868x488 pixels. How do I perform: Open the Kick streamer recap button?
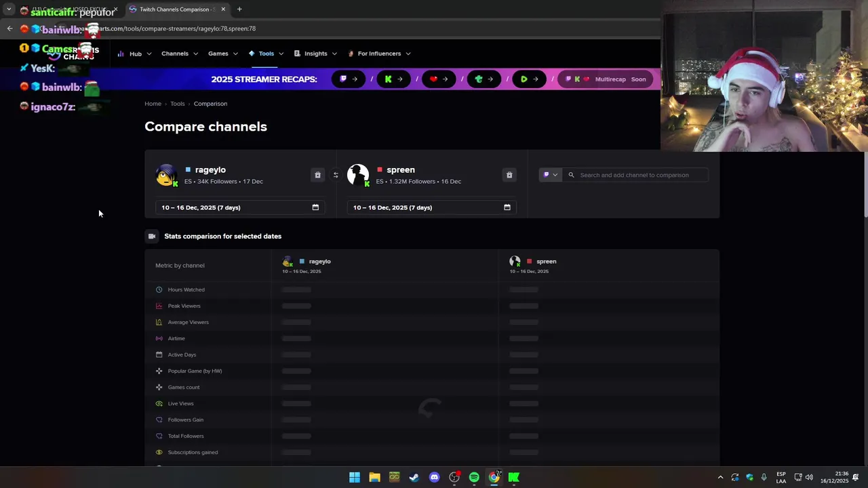(393, 79)
